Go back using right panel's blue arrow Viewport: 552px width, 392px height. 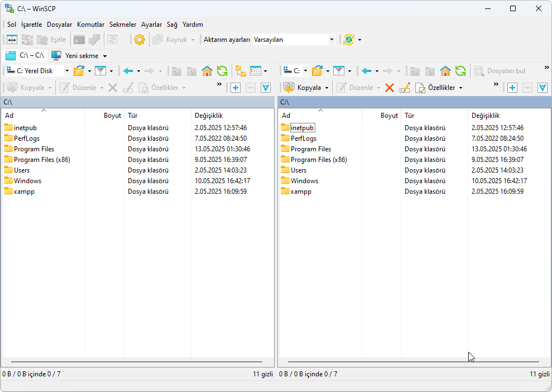pyautogui.click(x=366, y=71)
